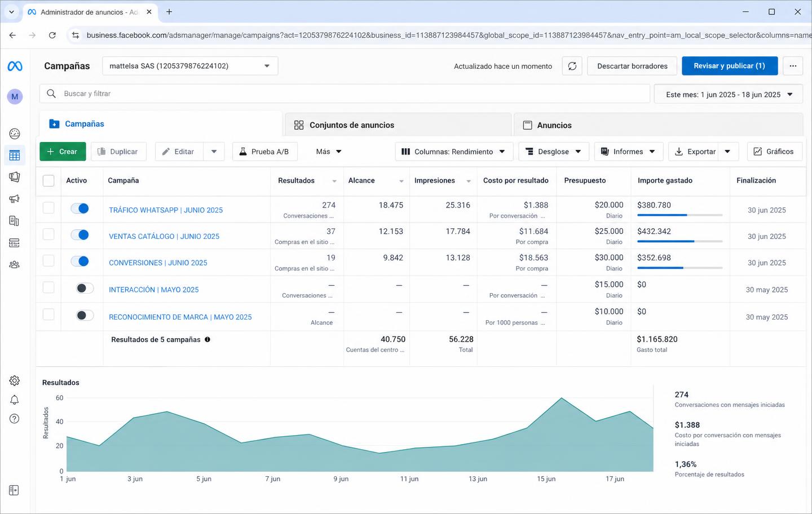
Task: Click Revisar y publicar (1)
Action: 730,66
